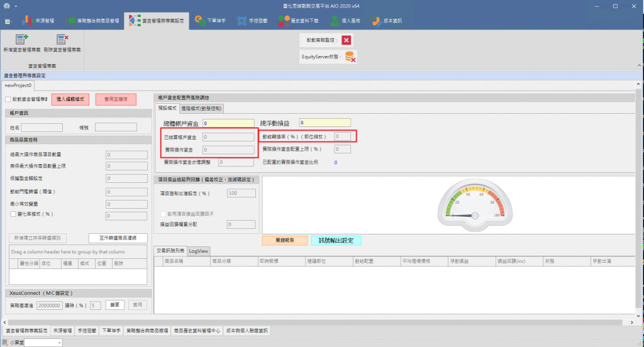Open the dropdown in the bottom status bar
The image size is (644, 347).
click(x=59, y=343)
